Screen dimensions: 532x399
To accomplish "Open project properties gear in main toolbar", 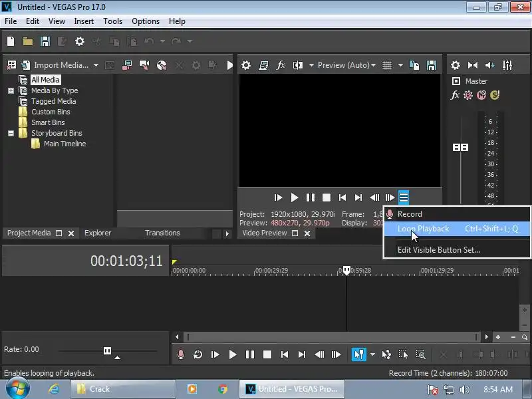I will [x=80, y=41].
